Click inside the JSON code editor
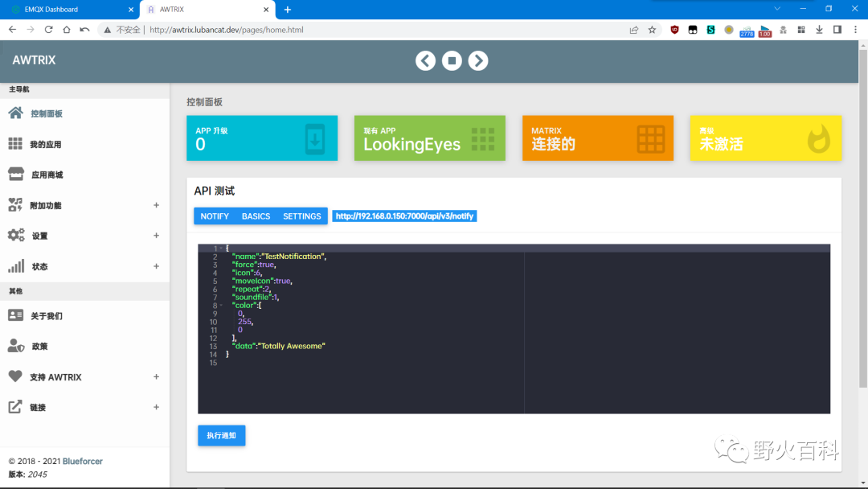Image resolution: width=868 pixels, height=489 pixels. [x=514, y=329]
